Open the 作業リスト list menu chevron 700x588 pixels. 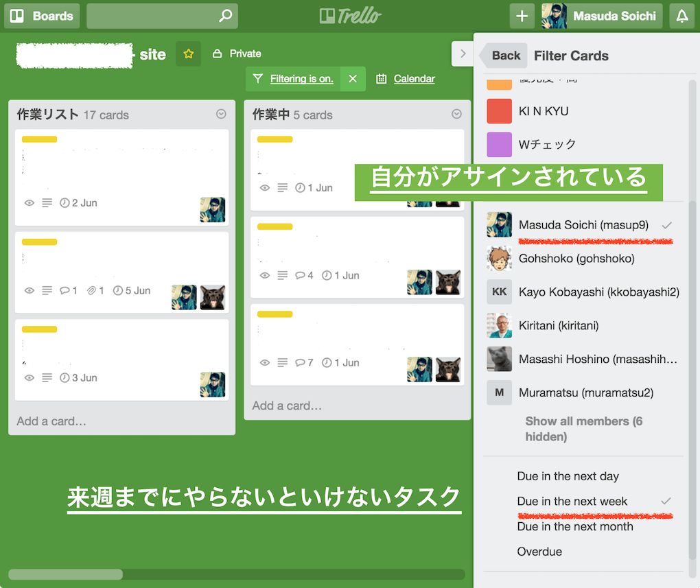point(221,115)
